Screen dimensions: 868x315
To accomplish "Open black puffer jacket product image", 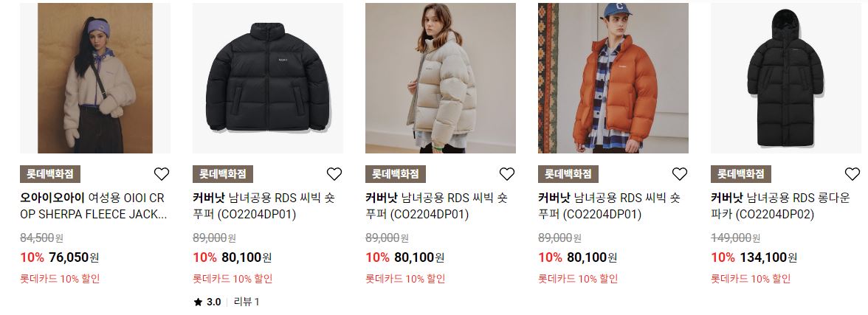I will 268,78.
